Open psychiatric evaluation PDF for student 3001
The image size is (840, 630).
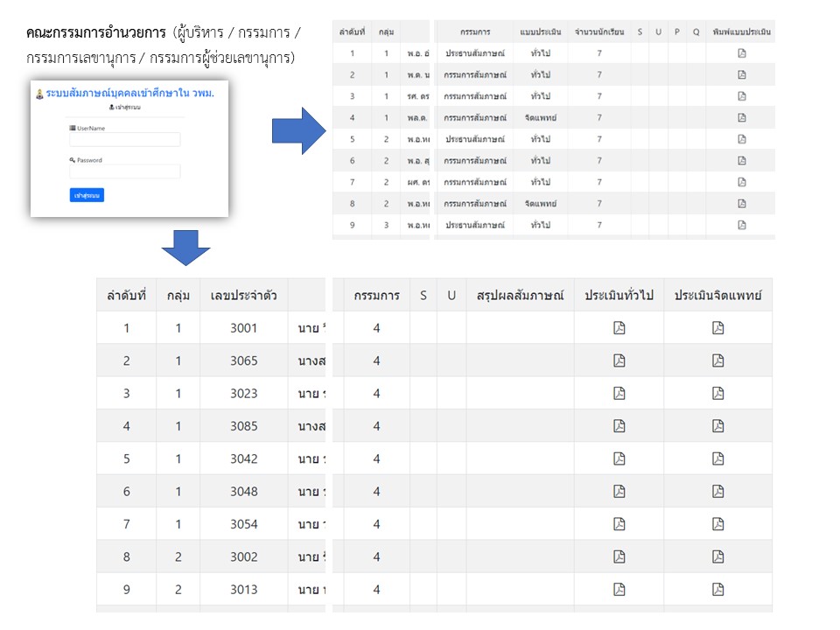click(x=717, y=328)
